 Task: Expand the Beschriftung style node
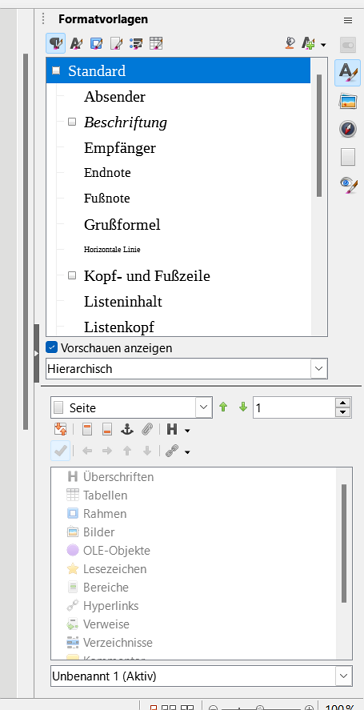click(x=72, y=122)
